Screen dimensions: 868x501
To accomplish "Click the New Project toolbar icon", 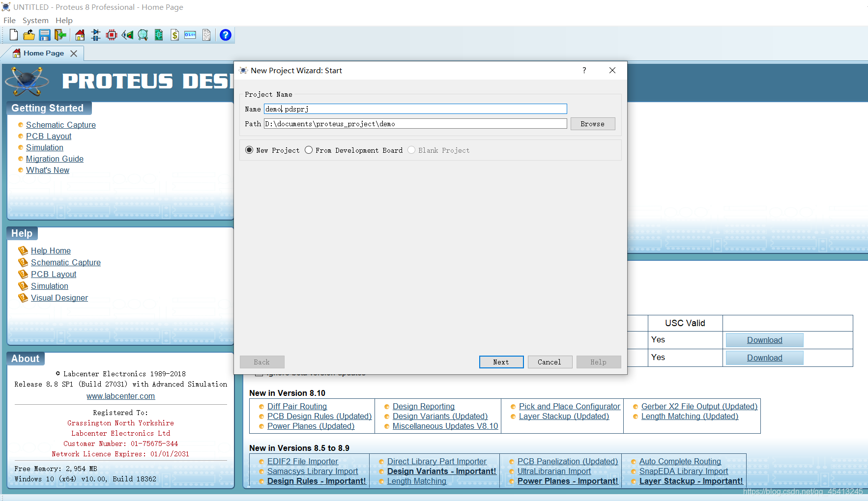I will tap(14, 35).
